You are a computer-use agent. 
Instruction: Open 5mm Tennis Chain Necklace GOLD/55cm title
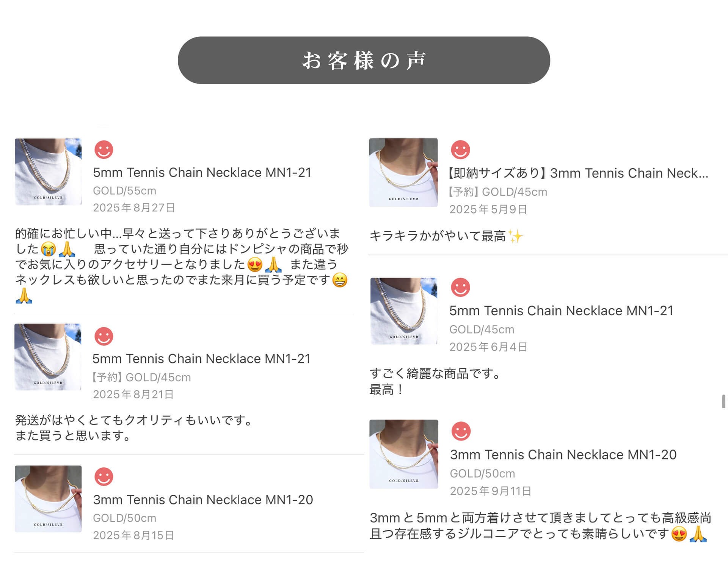coord(202,173)
